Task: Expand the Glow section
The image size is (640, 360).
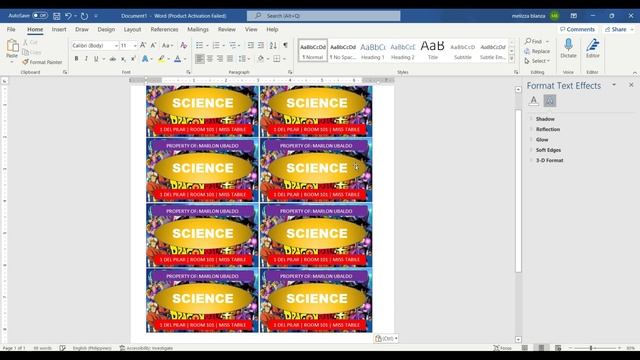Action: pyautogui.click(x=542, y=140)
